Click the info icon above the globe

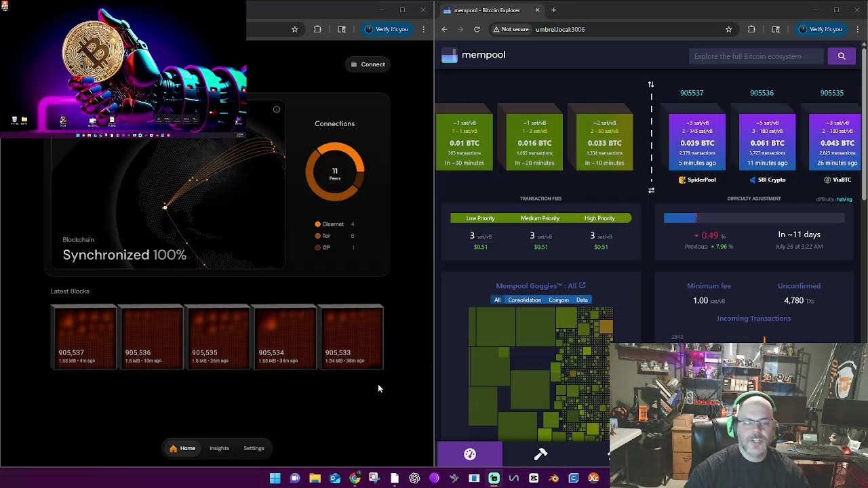click(277, 109)
